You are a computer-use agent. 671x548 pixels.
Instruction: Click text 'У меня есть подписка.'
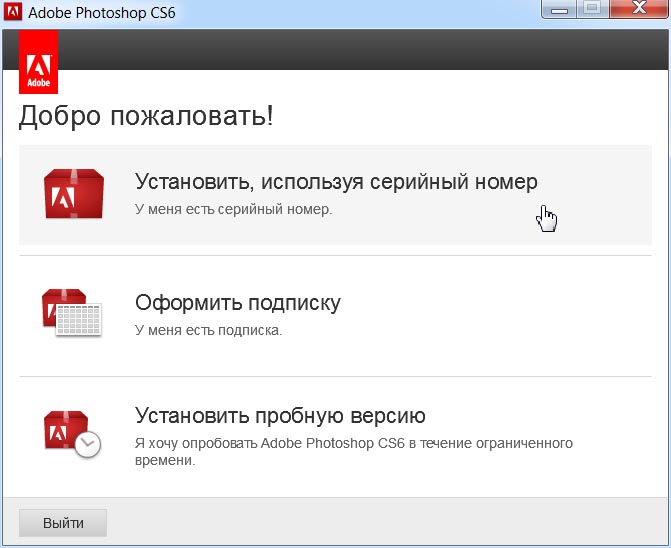coord(209,330)
